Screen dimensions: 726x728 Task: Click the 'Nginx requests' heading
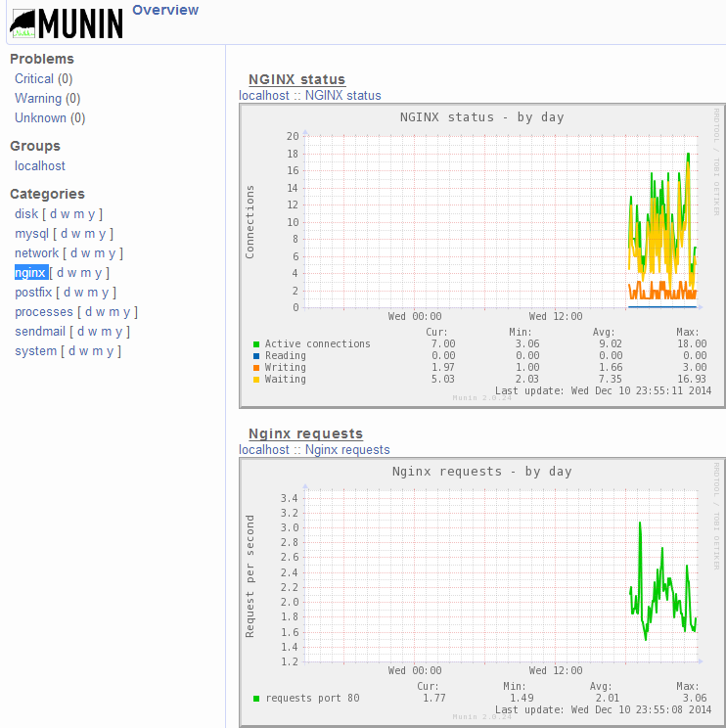[x=306, y=433]
